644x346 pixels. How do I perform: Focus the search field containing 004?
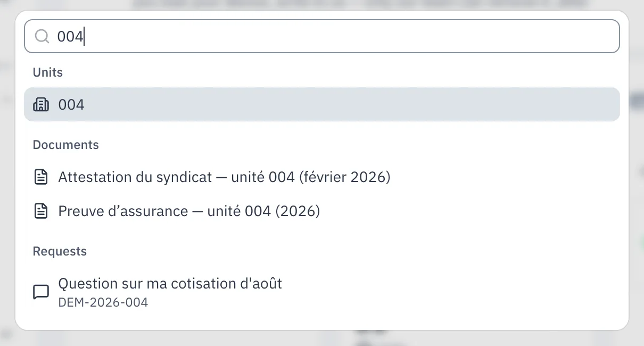[322, 36]
